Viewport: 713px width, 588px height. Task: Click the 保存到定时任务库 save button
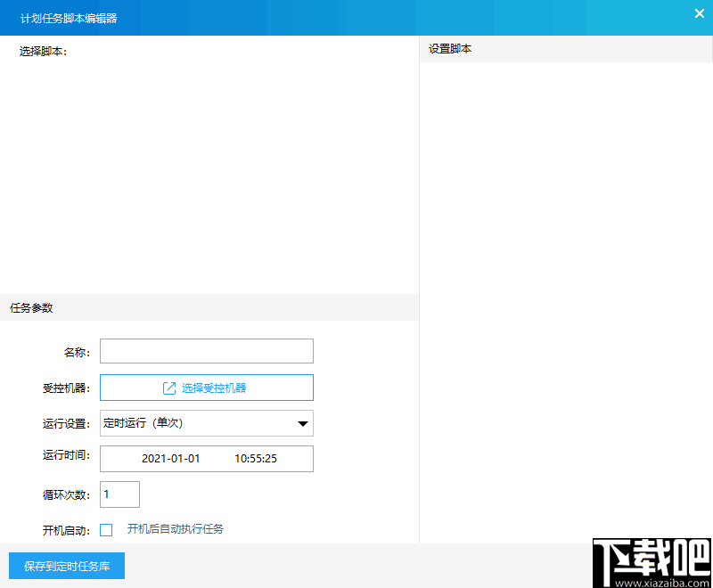(x=66, y=565)
